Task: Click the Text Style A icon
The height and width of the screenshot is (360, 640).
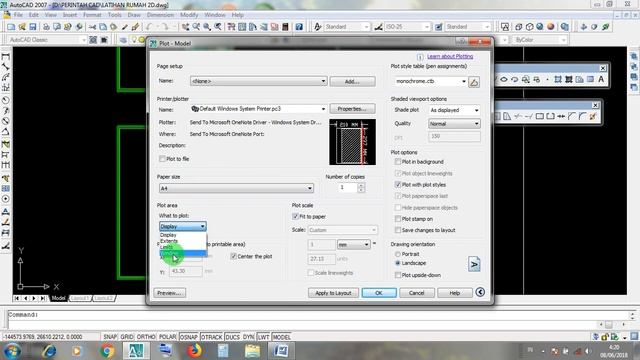Action: 317,27
